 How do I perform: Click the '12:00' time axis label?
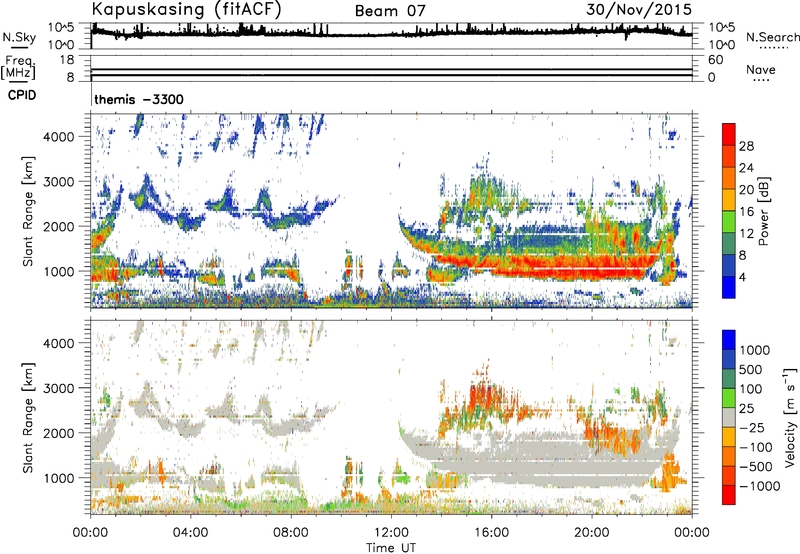pos(391,533)
